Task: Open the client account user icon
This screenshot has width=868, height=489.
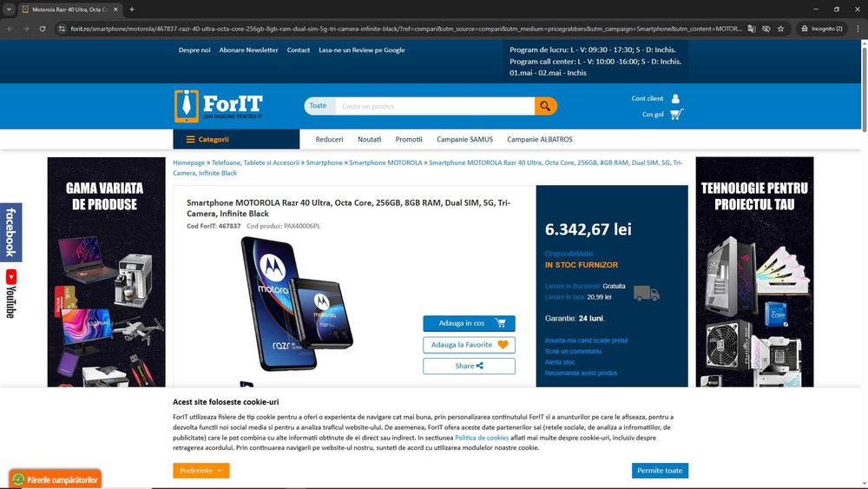Action: [675, 98]
